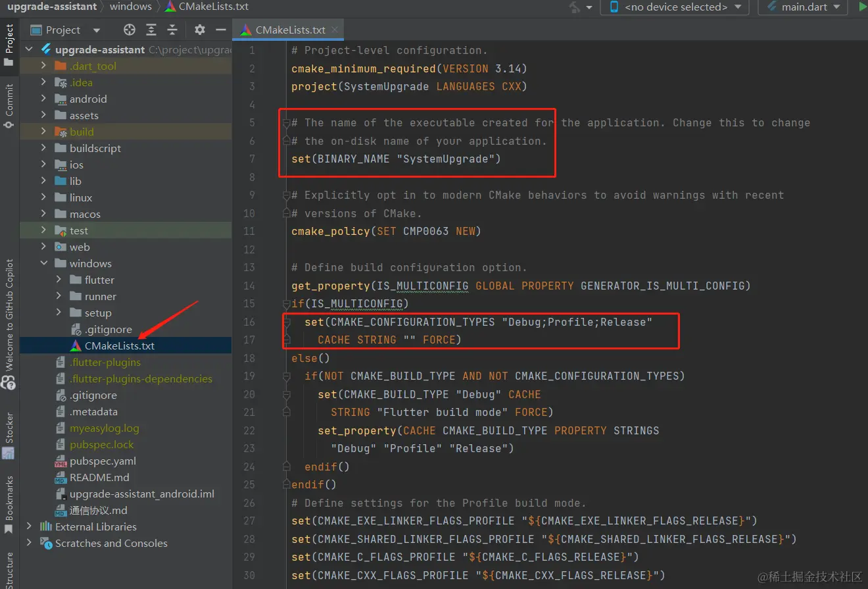Screen dimensions: 868x589
Task: Open the .flutter-plugins-dependencies file
Action: (x=141, y=378)
